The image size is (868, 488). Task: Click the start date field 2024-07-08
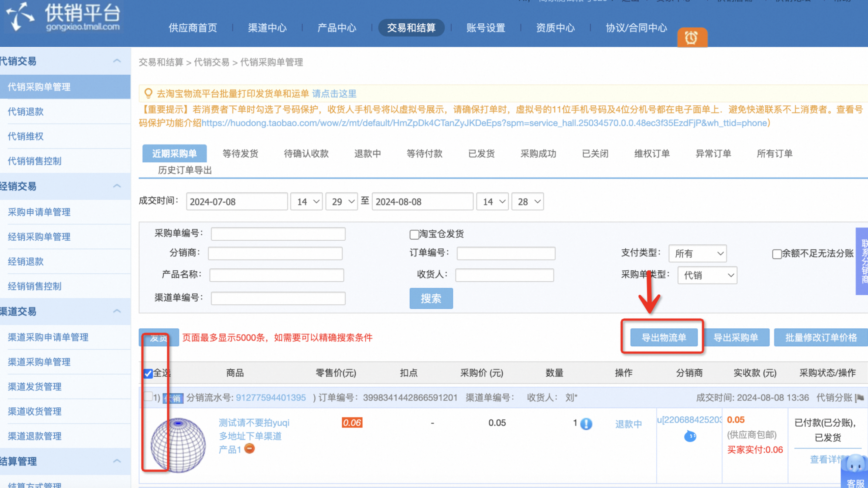237,201
